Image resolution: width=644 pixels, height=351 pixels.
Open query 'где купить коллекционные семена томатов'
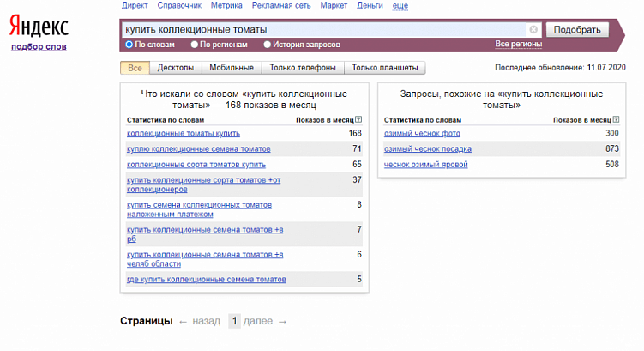tap(206, 280)
